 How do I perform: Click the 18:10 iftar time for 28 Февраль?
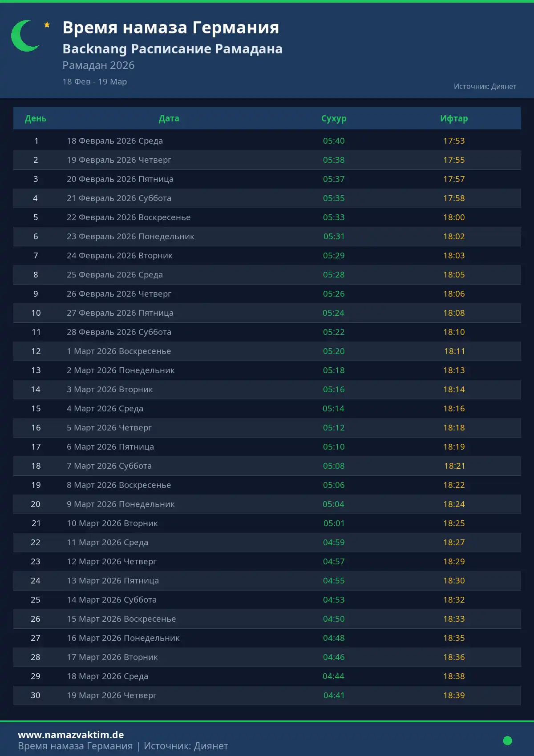454,332
